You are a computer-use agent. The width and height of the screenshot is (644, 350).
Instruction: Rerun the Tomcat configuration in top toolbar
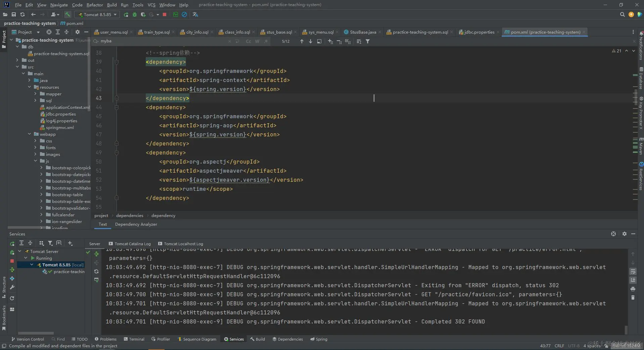point(126,14)
